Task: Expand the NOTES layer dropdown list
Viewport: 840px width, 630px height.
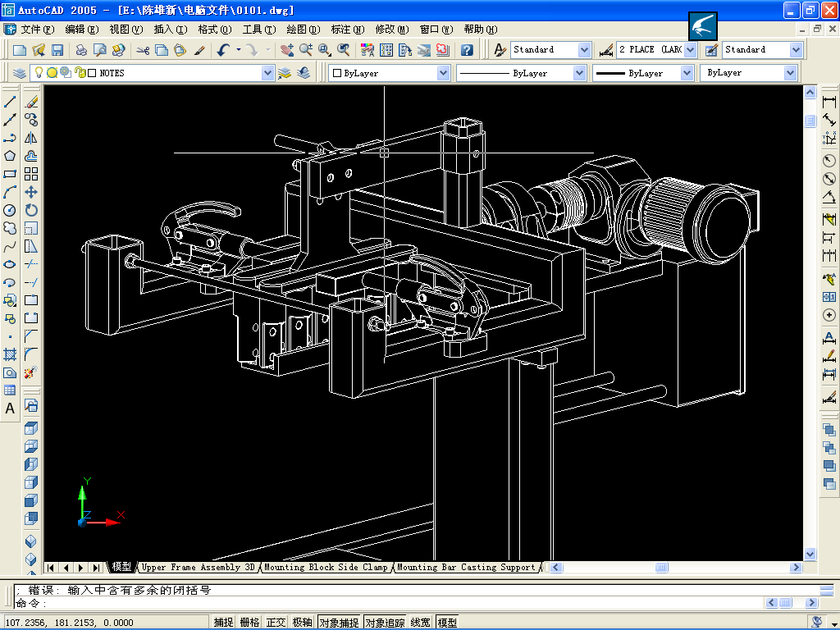Action: coord(268,73)
